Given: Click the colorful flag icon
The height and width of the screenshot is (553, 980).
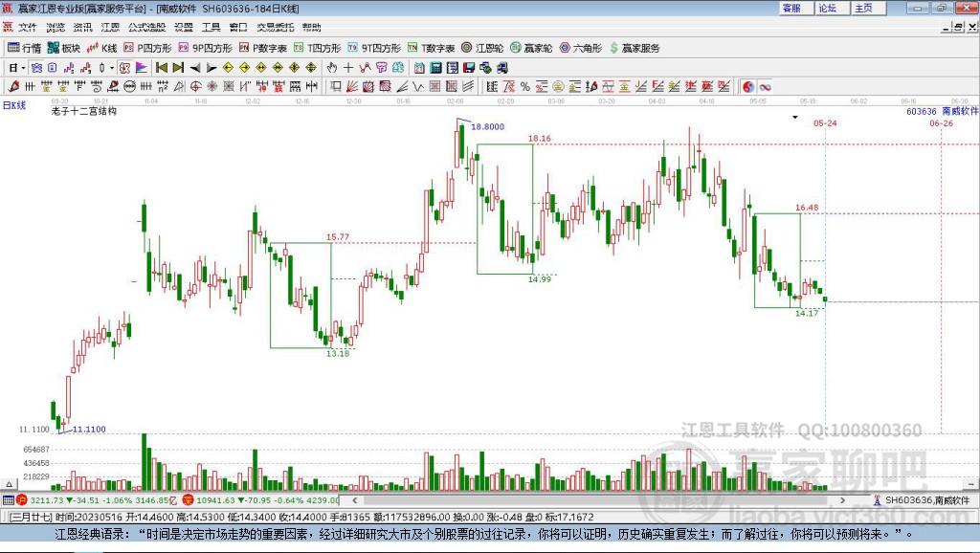Looking at the screenshot, I should click(x=142, y=68).
